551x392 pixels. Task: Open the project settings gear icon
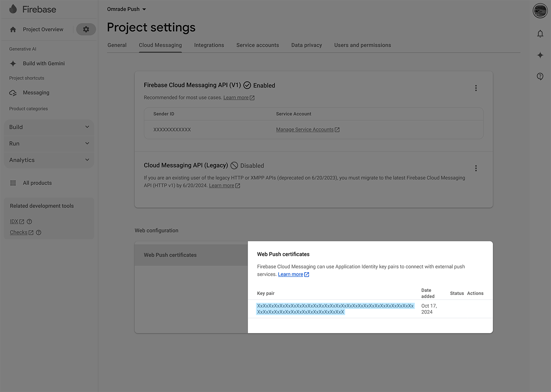(x=86, y=29)
